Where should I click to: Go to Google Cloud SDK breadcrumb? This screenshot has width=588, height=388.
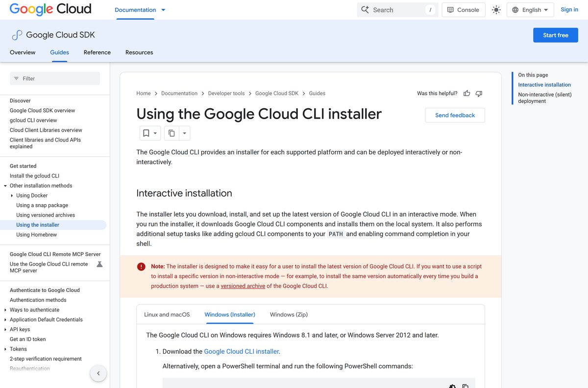click(277, 93)
